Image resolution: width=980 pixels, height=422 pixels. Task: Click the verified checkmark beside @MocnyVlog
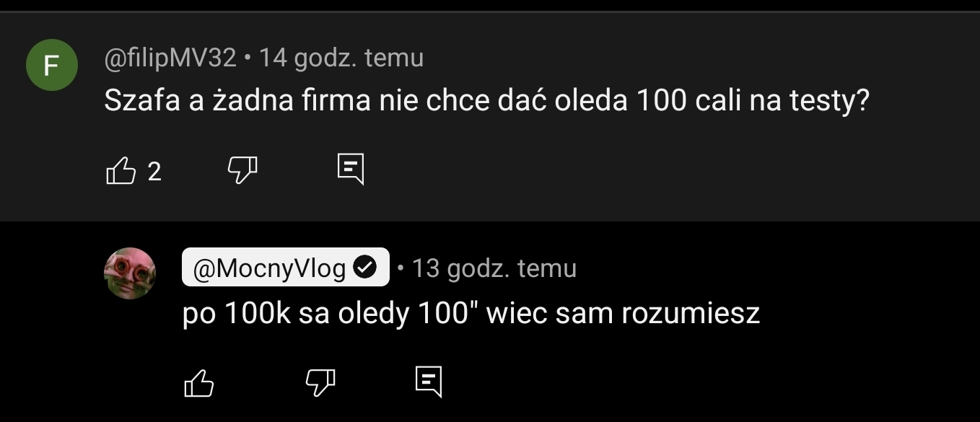pyautogui.click(x=367, y=268)
